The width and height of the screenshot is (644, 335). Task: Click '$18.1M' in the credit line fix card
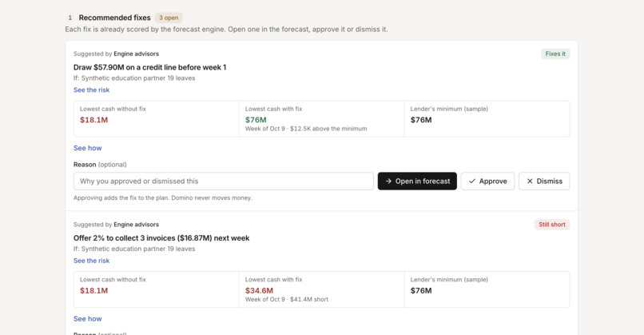click(94, 120)
